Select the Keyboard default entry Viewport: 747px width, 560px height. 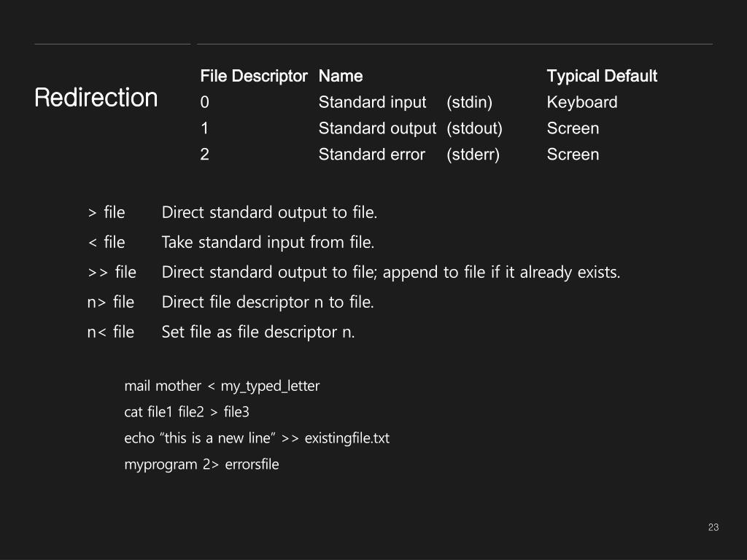pos(582,102)
